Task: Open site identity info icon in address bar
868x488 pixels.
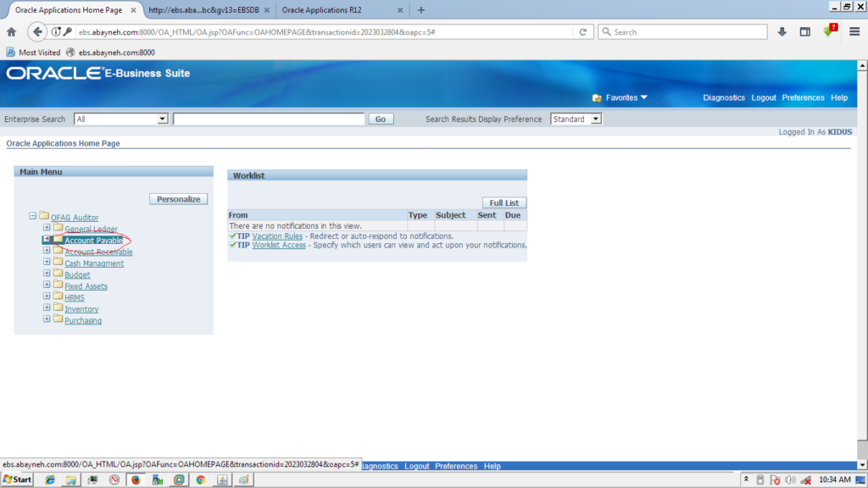Action: coord(56,32)
